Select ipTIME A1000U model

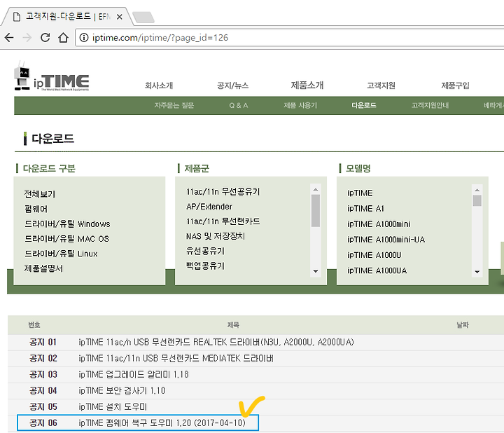click(374, 255)
